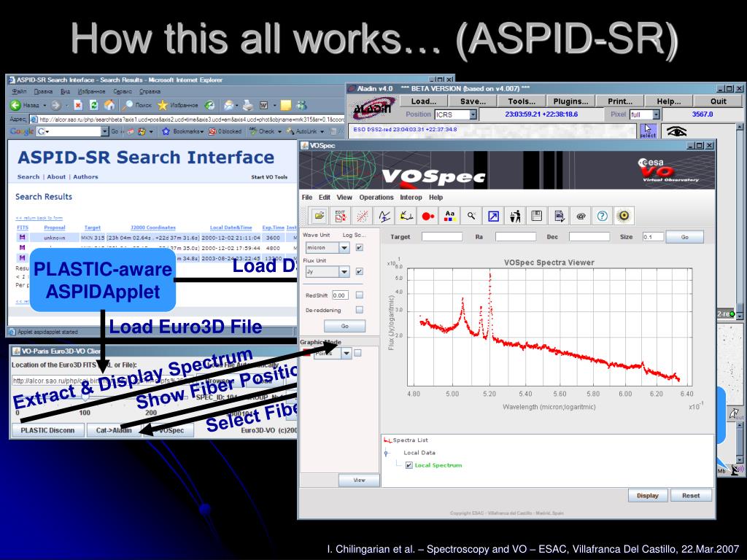The width and height of the screenshot is (747, 560).
Task: Save with the floppy disk icon in VOSpec
Action: [x=537, y=216]
